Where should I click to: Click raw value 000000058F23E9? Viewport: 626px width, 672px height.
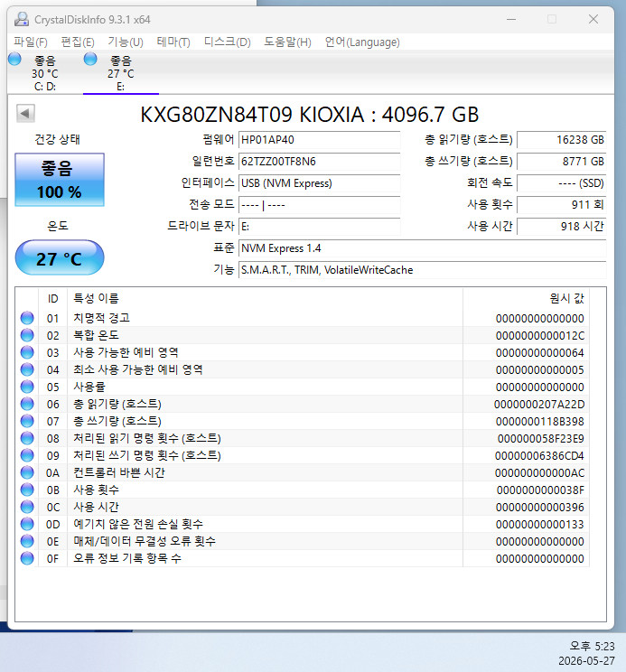[x=541, y=438]
